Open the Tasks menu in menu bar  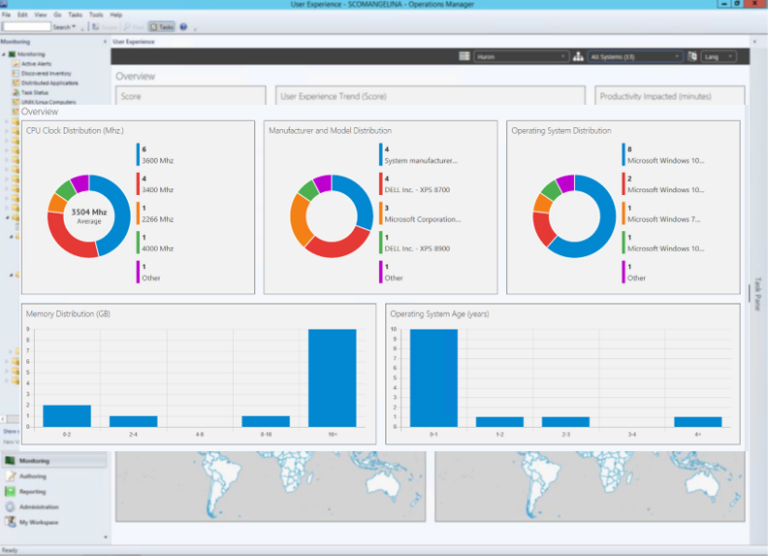[x=75, y=15]
